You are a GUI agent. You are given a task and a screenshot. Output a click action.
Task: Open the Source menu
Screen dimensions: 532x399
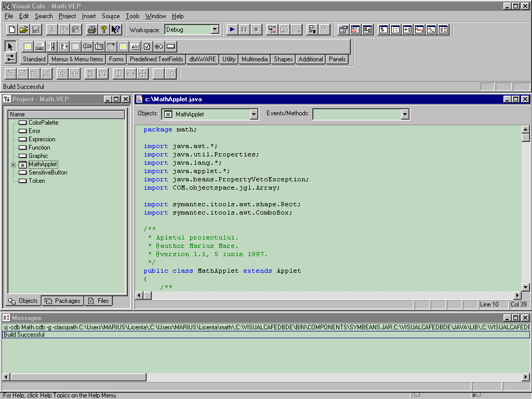(x=111, y=16)
